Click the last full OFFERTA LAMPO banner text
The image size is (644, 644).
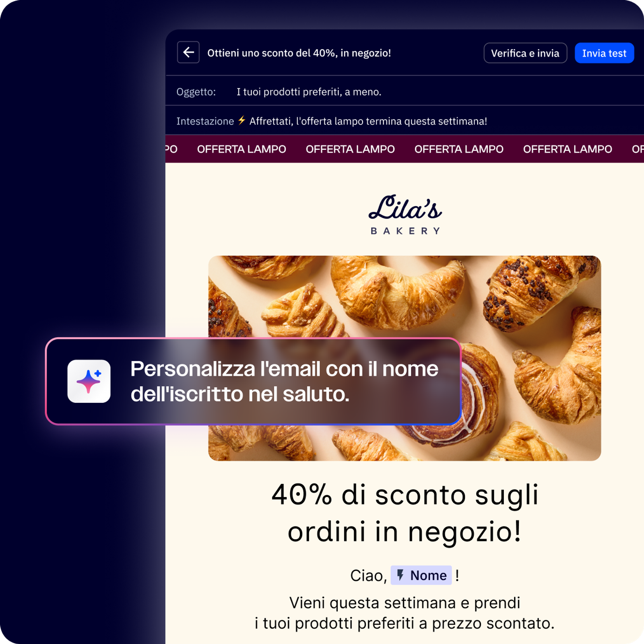tap(568, 149)
